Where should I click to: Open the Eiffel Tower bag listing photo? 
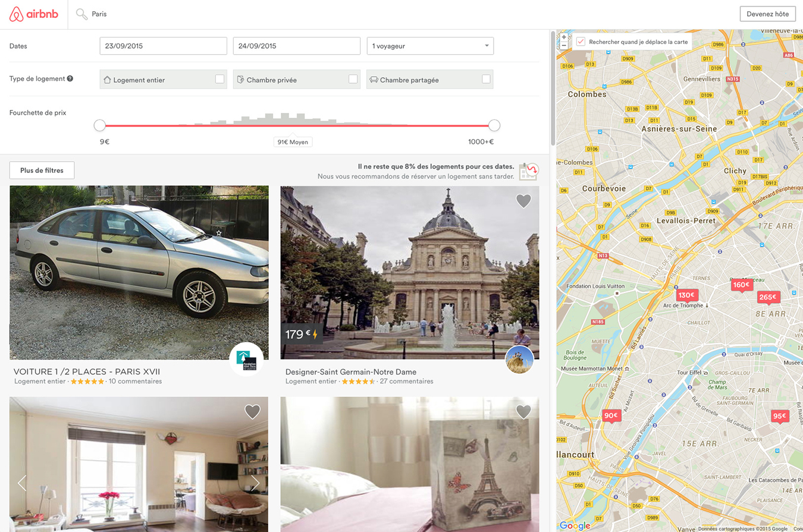click(410, 464)
